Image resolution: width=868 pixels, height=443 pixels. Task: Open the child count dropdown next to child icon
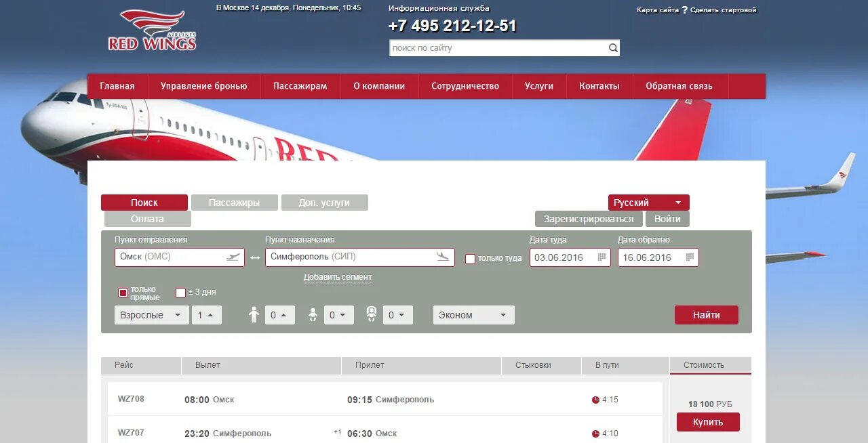[280, 315]
